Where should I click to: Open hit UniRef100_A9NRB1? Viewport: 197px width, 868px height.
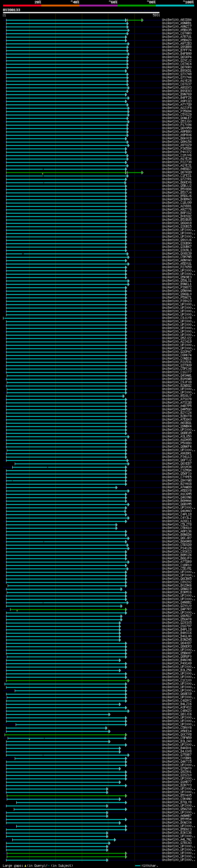pos(177,23)
